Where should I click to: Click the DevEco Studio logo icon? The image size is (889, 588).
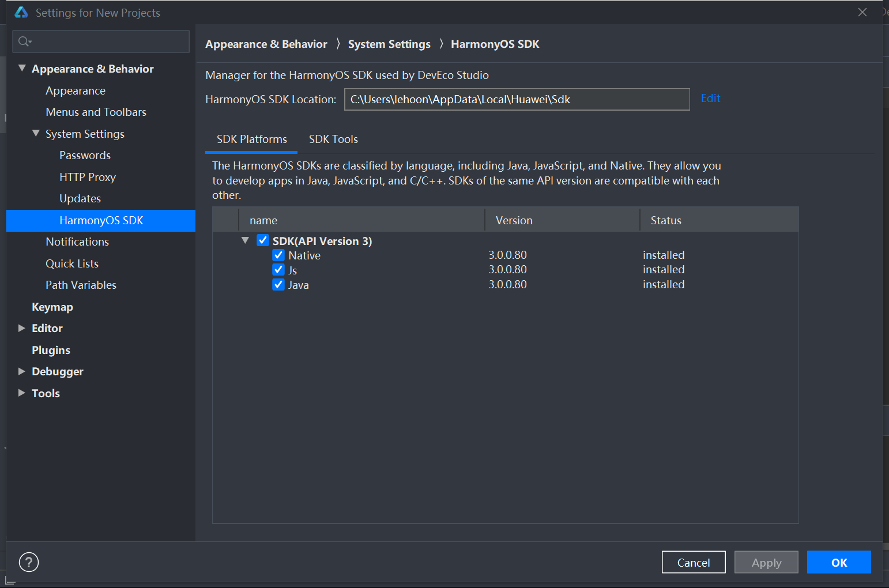21,12
